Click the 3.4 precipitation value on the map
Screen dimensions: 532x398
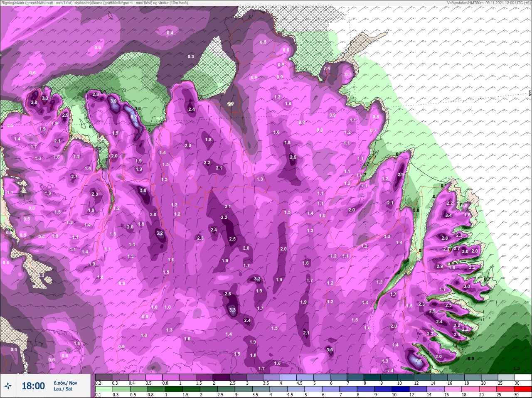pyautogui.click(x=448, y=215)
